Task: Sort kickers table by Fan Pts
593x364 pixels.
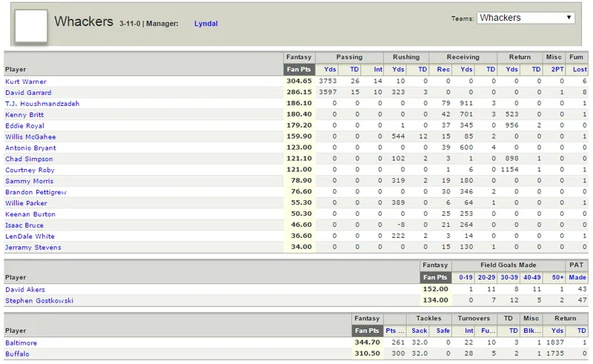Action: pyautogui.click(x=435, y=277)
